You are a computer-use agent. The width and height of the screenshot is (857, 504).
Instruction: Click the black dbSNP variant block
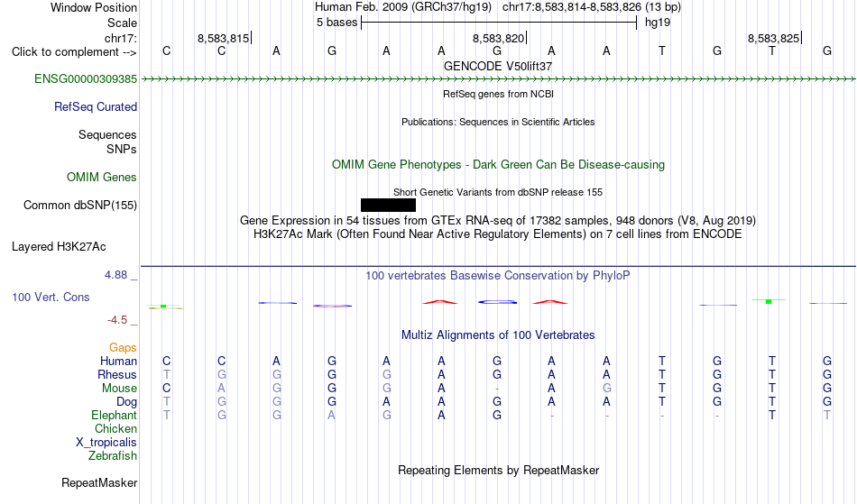pyautogui.click(x=388, y=206)
